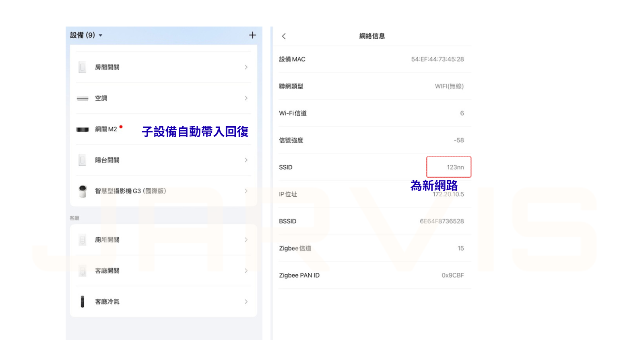Tap the 房間開關 switch icon
The image size is (644, 362).
83,67
